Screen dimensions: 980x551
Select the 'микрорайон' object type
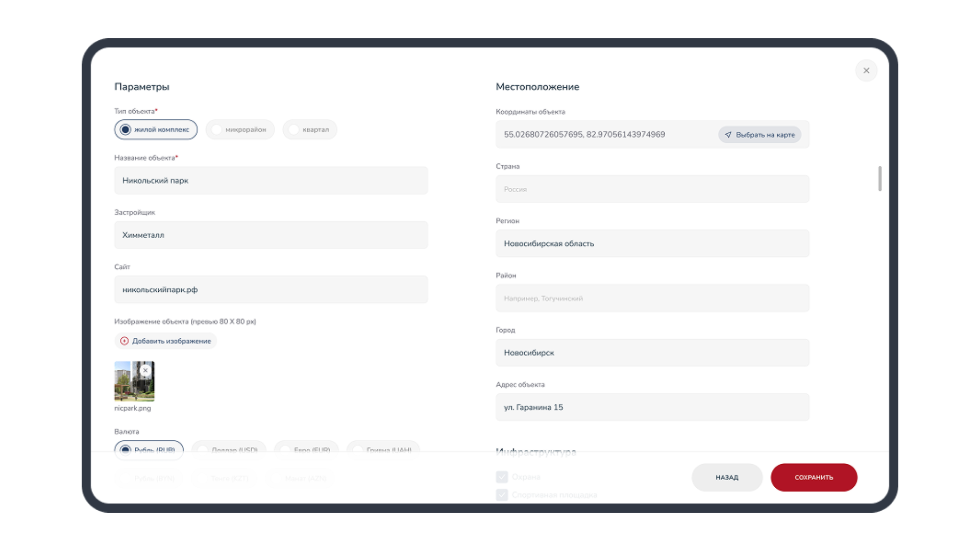pos(240,130)
